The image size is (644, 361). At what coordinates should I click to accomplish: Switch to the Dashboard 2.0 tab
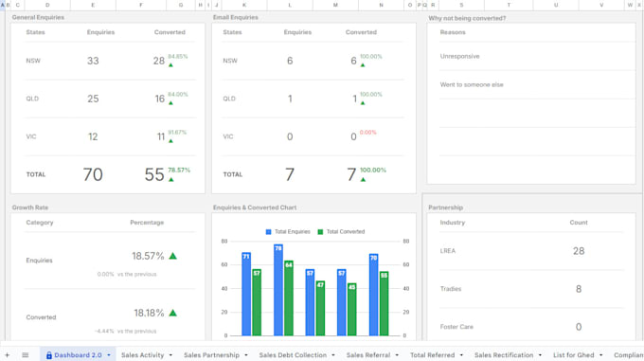78,354
